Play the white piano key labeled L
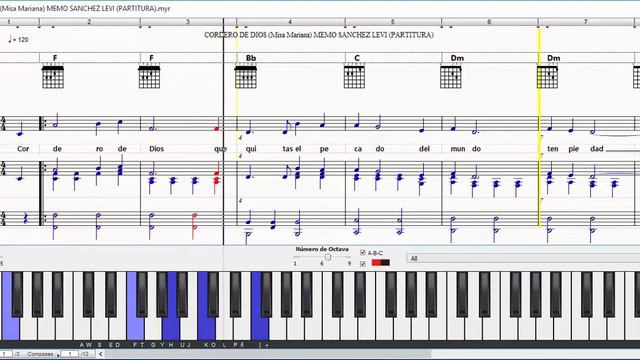Screen dimensions: 640x360 224,329
